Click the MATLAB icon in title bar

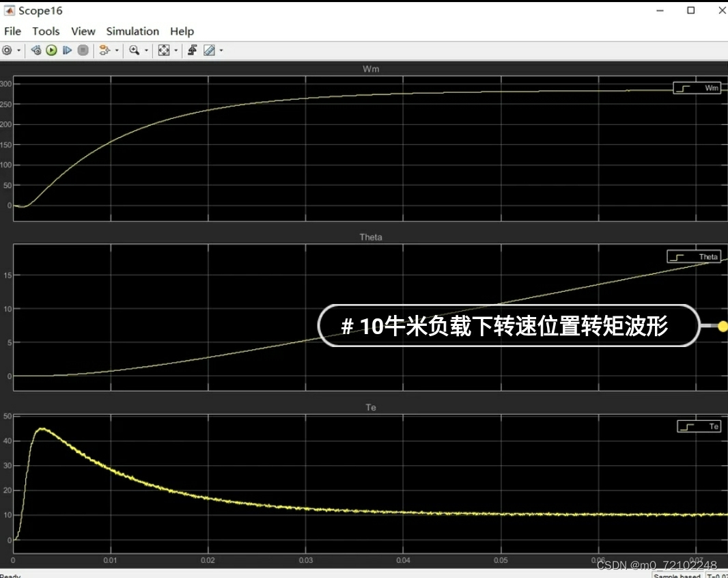point(10,10)
